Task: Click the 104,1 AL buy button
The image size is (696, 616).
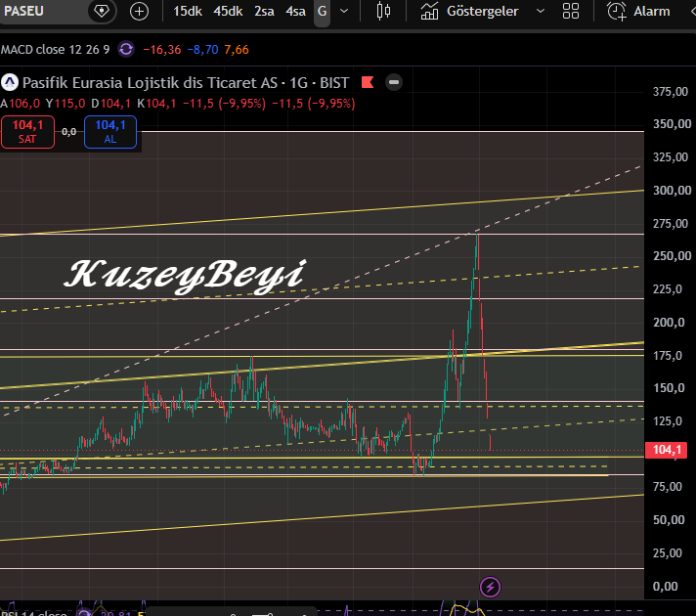Action: tap(110, 132)
